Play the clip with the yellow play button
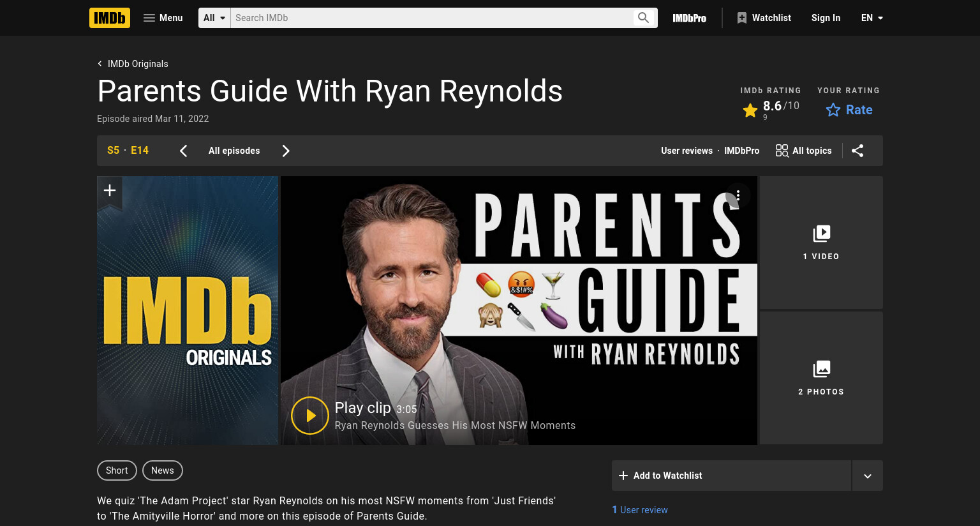The image size is (980, 526). point(310,416)
